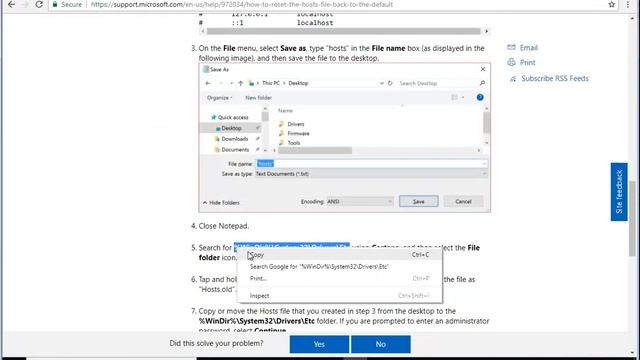Choose Copy in the context menu
The width and height of the screenshot is (640, 360).
(340, 255)
